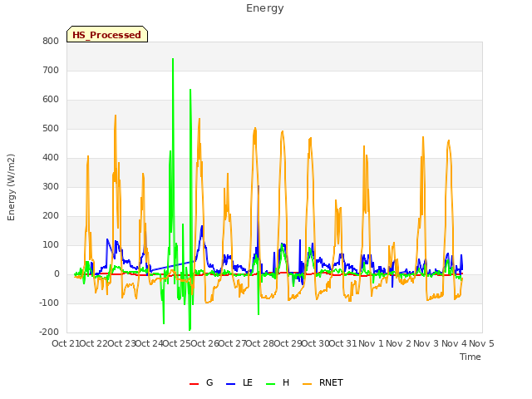Click the Nov 5 x-axis tick label
Screen dimensions: 532x399
point(481,343)
